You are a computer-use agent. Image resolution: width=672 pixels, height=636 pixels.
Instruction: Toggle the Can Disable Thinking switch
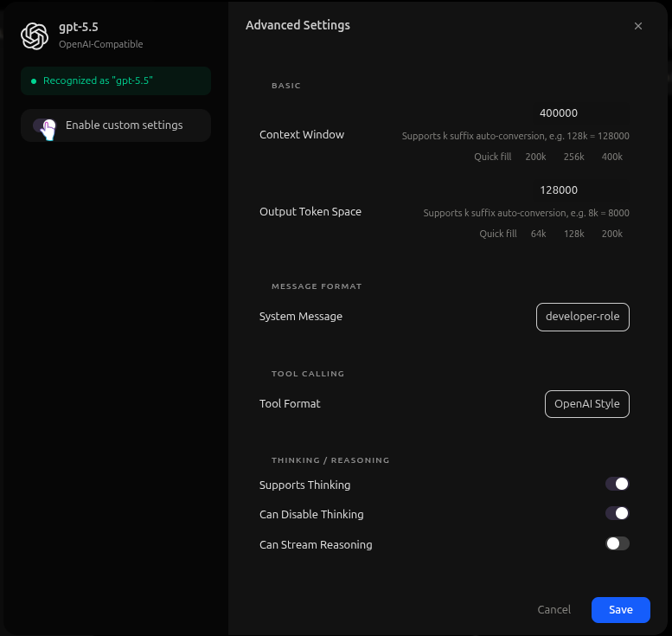point(617,513)
